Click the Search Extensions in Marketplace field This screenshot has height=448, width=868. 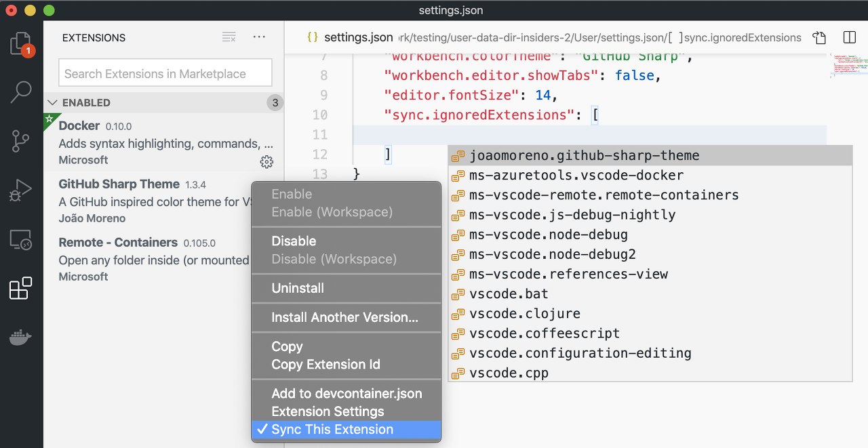165,73
